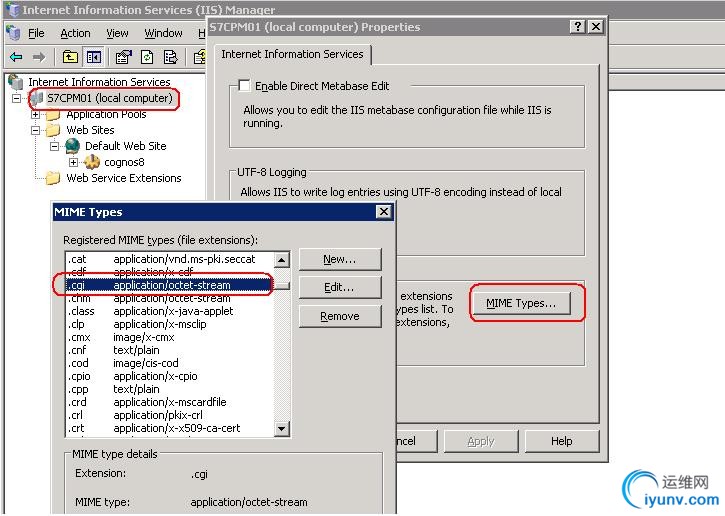The height and width of the screenshot is (516, 725).
Task: Select the .cnf text/plain row
Action: pos(170,350)
